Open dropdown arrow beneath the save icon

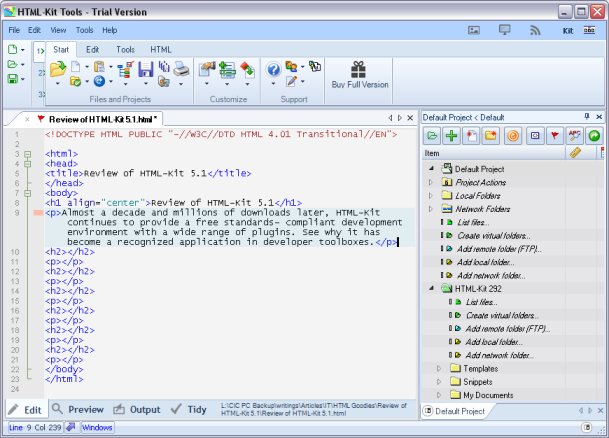coord(146,83)
